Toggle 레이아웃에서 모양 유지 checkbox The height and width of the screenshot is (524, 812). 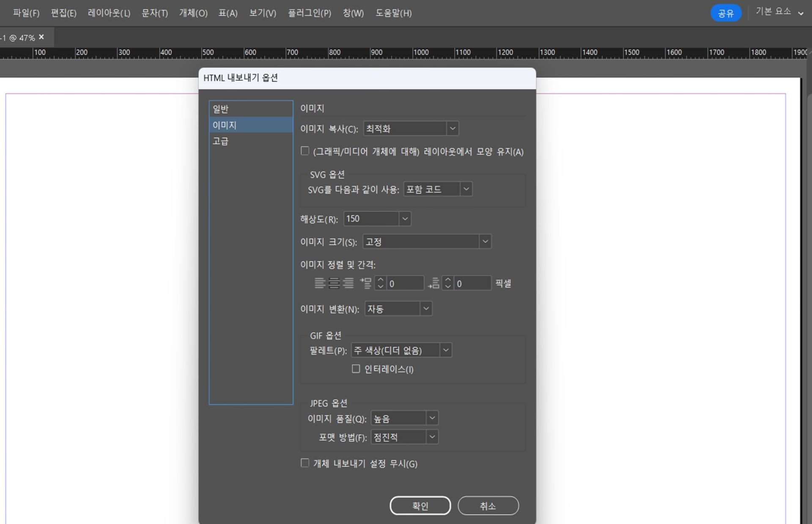(305, 151)
